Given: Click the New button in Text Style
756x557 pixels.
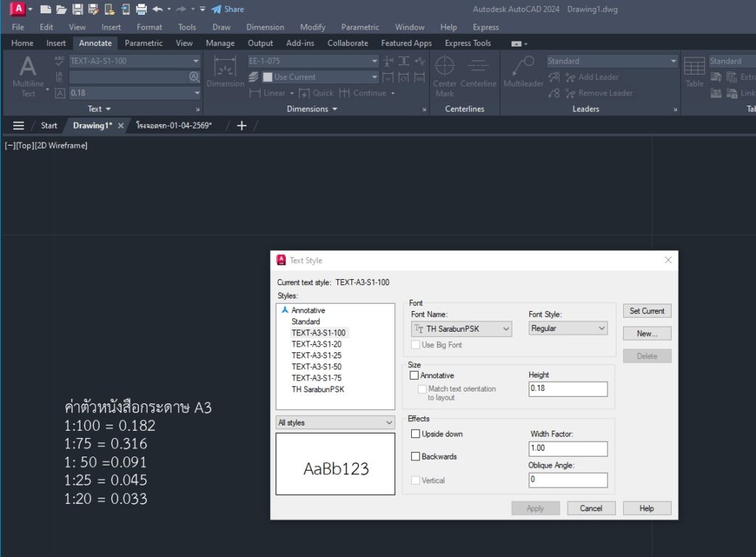Looking at the screenshot, I should (647, 333).
